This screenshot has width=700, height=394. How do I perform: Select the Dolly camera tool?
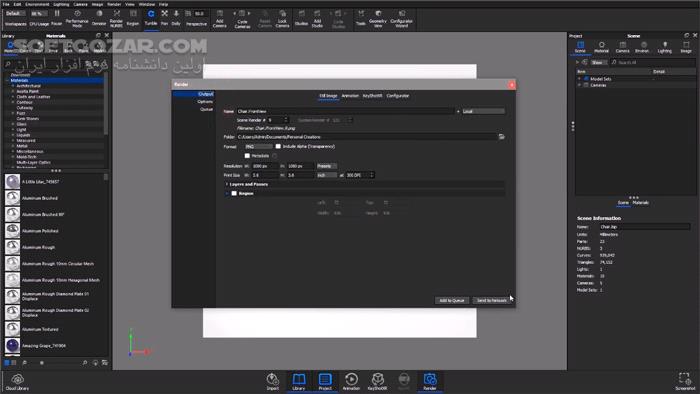point(176,17)
